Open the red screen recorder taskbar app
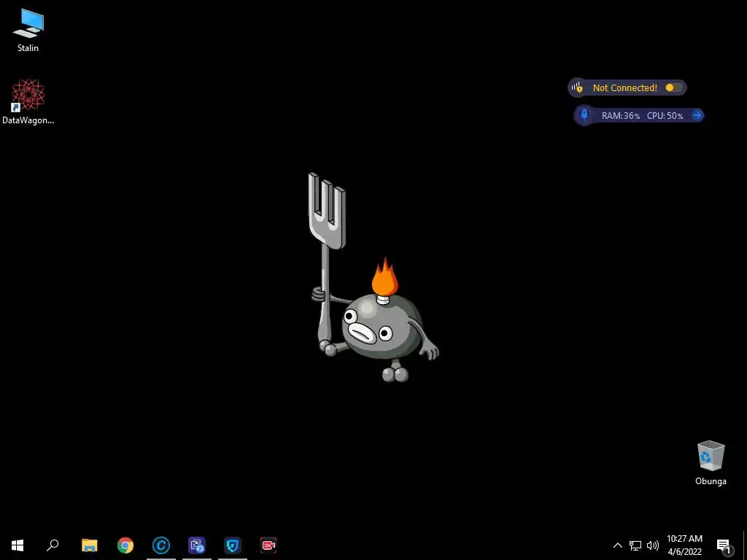Image resolution: width=747 pixels, height=560 pixels. (x=268, y=545)
